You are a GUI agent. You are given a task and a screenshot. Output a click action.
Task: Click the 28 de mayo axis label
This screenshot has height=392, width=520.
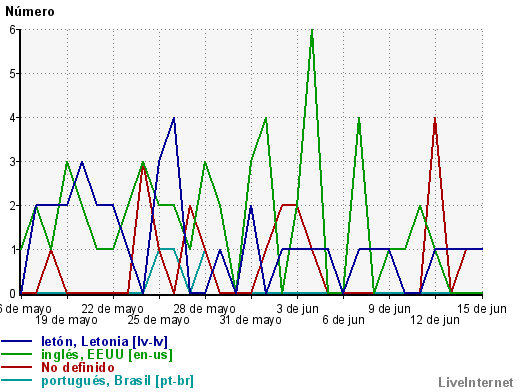tap(204, 309)
